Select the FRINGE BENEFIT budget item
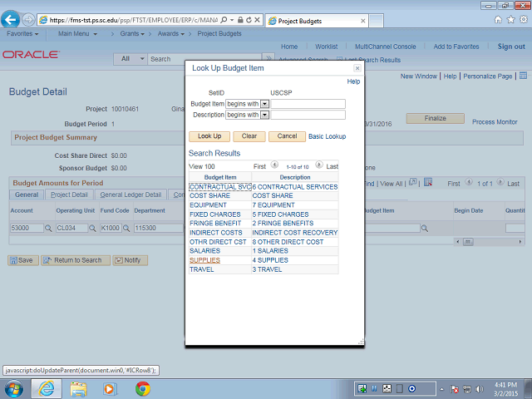Viewport: 532px width, 399px height. tap(215, 224)
